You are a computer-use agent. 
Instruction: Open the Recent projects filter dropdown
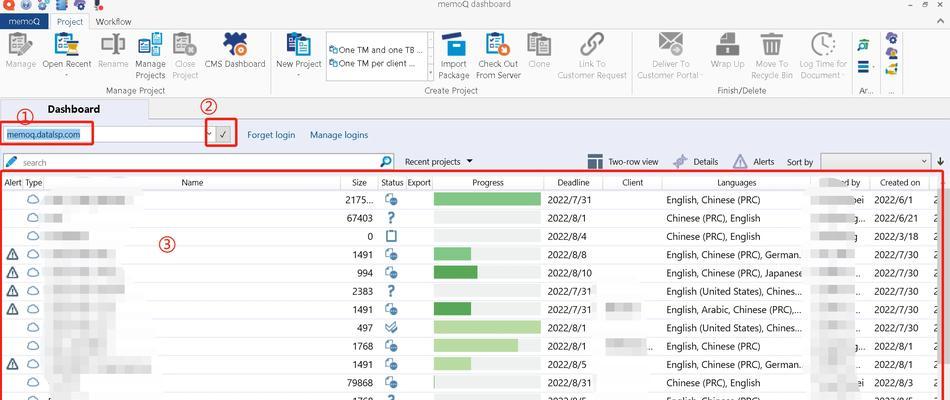click(x=439, y=162)
